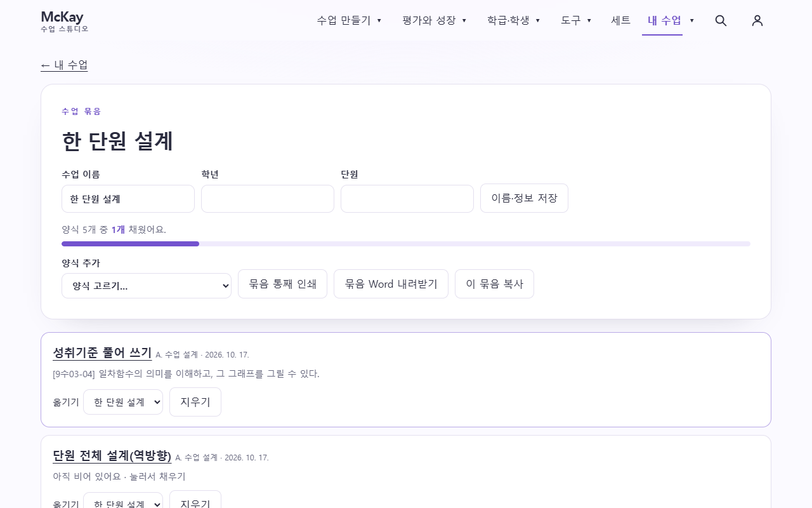
Task: Go to McKay 수업 스튜디오 home logo
Action: click(65, 20)
